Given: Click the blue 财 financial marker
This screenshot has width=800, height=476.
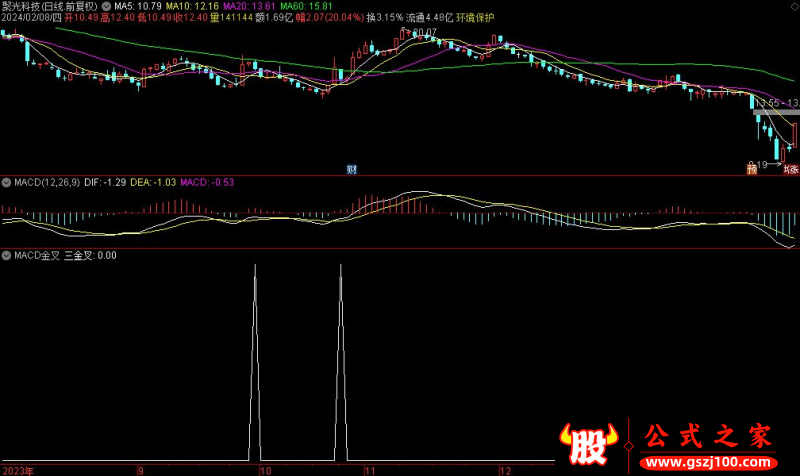Looking at the screenshot, I should point(352,168).
